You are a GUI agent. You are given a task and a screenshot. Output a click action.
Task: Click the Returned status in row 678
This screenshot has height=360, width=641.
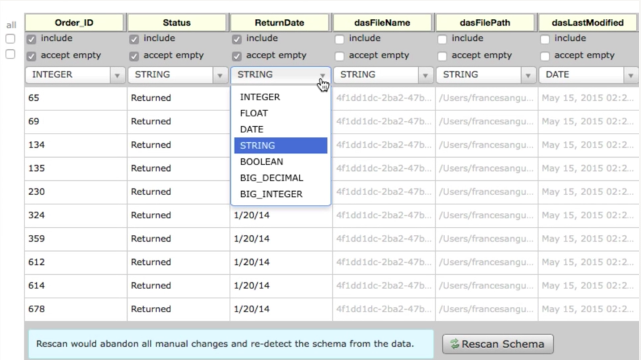151,309
